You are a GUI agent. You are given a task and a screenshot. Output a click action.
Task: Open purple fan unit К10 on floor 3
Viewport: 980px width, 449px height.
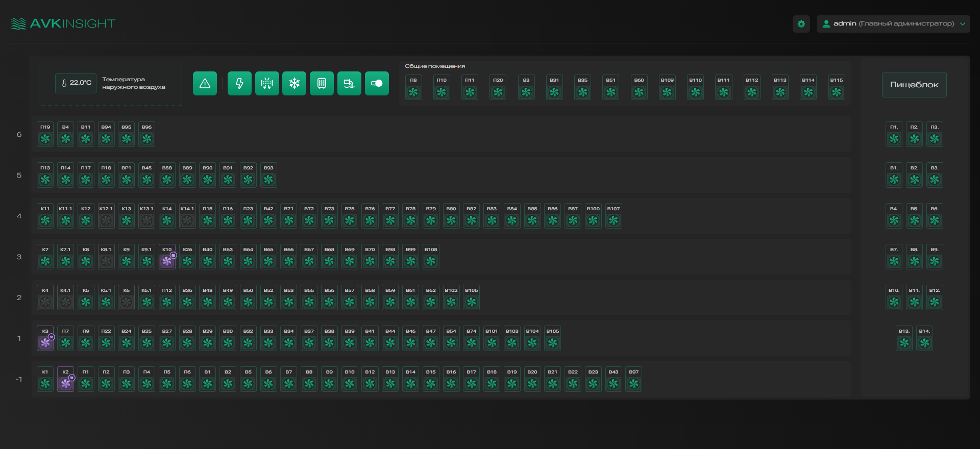point(167,257)
